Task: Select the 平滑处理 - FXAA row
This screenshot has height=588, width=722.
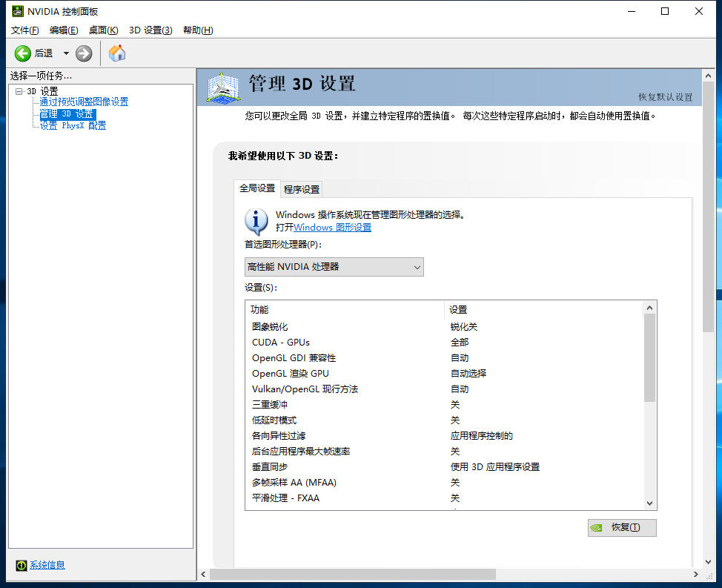Action: [444, 498]
